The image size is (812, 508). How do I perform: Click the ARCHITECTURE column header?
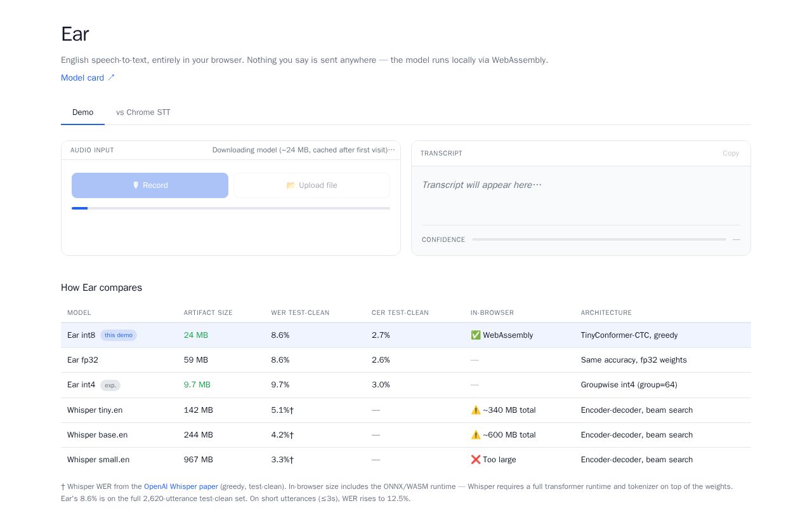[606, 313]
